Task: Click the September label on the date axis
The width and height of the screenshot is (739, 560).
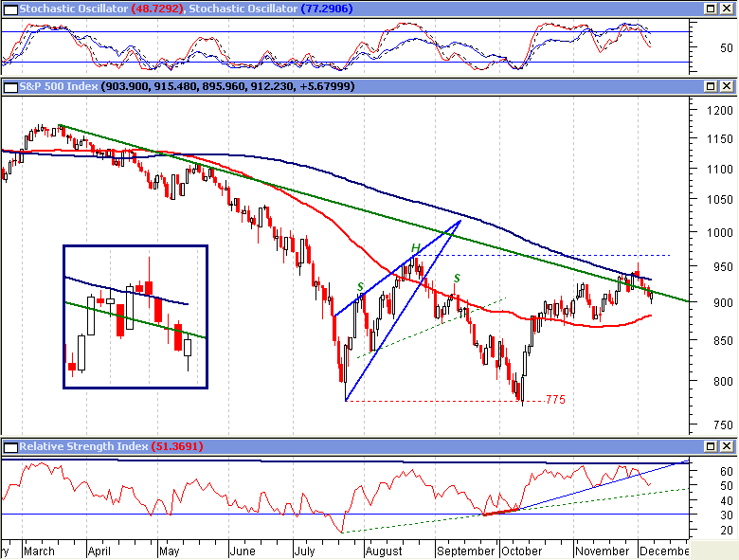Action: click(x=465, y=551)
